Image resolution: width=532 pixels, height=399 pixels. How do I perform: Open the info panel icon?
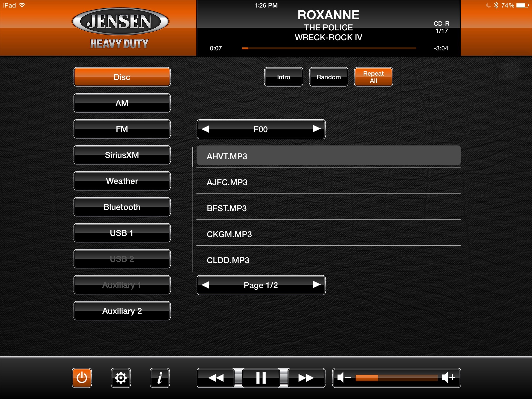point(160,378)
